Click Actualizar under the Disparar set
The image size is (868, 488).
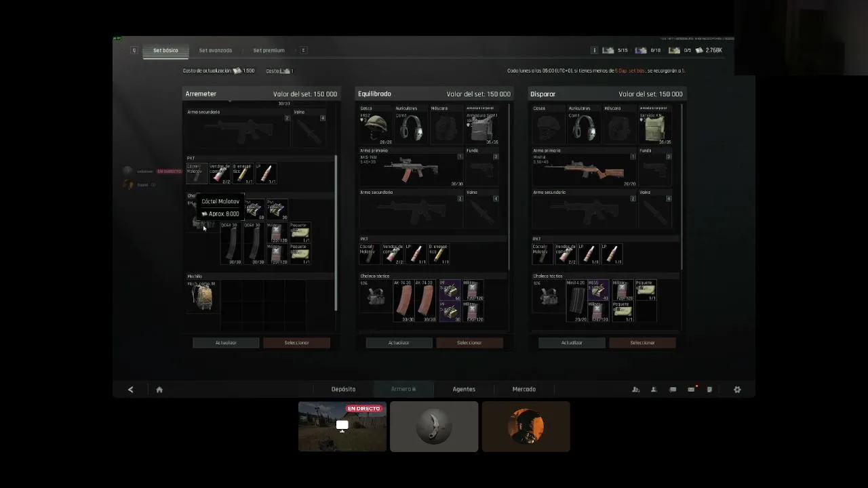coord(572,343)
